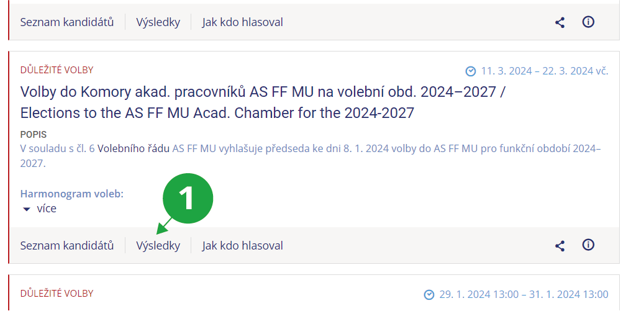
Task: Click the "Harmonogram voleb:" heading
Action: (x=72, y=194)
